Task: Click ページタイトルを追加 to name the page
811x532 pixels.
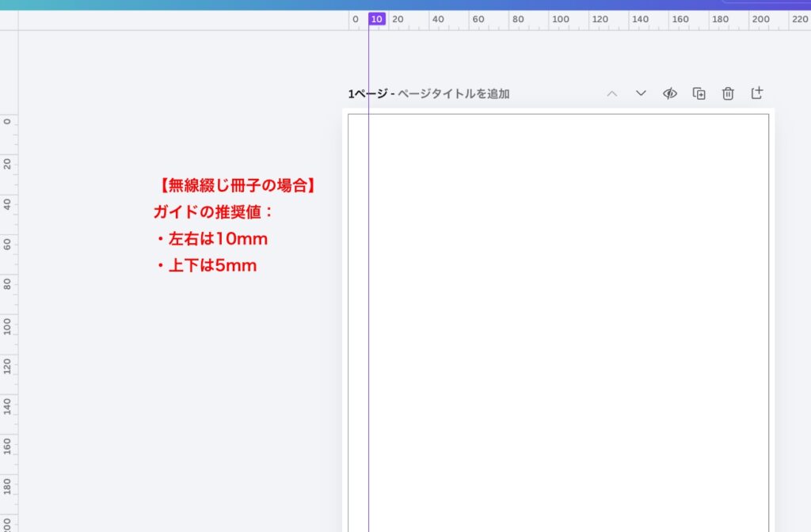Action: pos(454,93)
